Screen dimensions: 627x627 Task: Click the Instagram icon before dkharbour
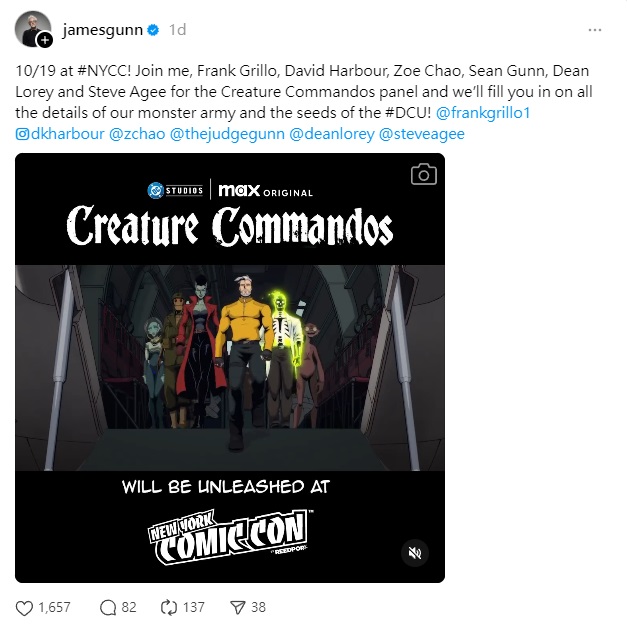[22, 134]
